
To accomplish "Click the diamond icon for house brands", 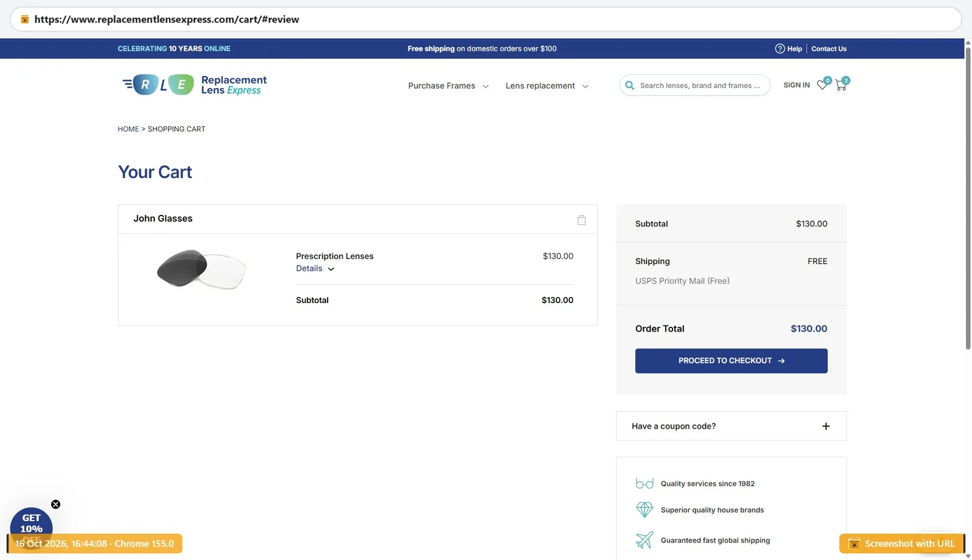I will point(645,510).
